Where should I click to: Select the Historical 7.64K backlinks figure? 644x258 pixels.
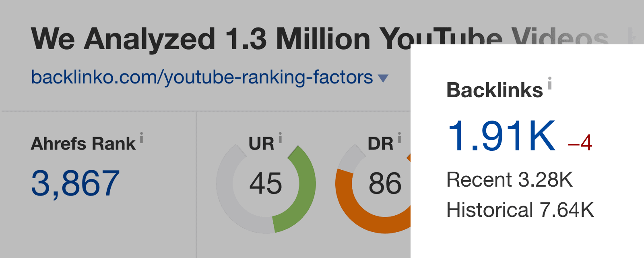click(x=520, y=210)
